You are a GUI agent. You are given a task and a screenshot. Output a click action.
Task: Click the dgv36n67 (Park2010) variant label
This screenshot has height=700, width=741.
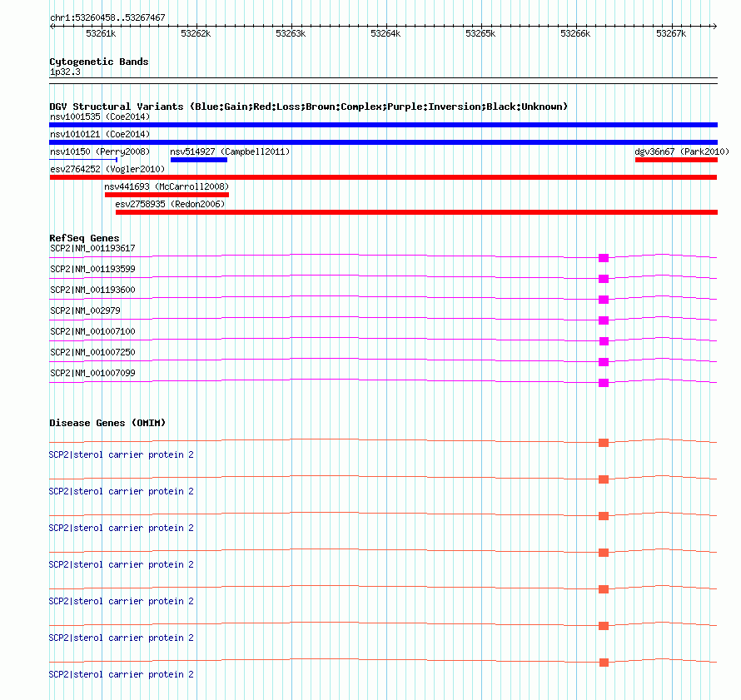point(682,151)
